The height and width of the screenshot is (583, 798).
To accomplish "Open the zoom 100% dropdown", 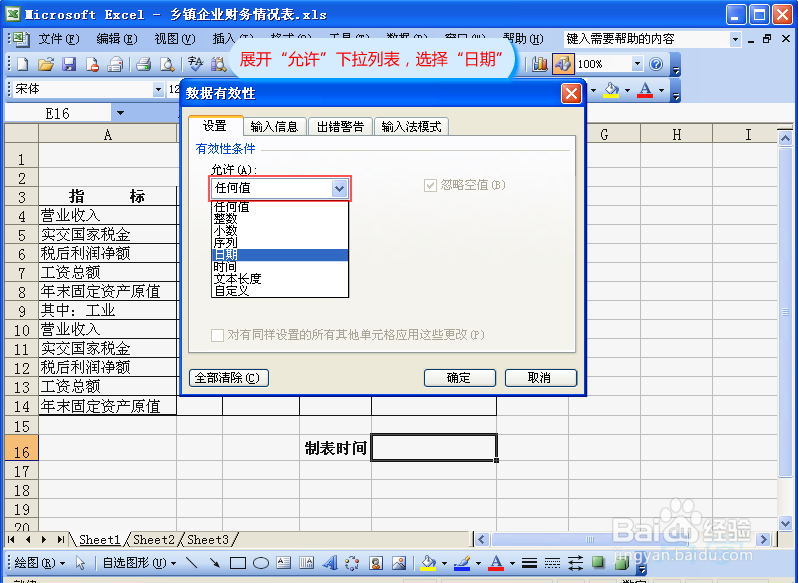I will 637,64.
